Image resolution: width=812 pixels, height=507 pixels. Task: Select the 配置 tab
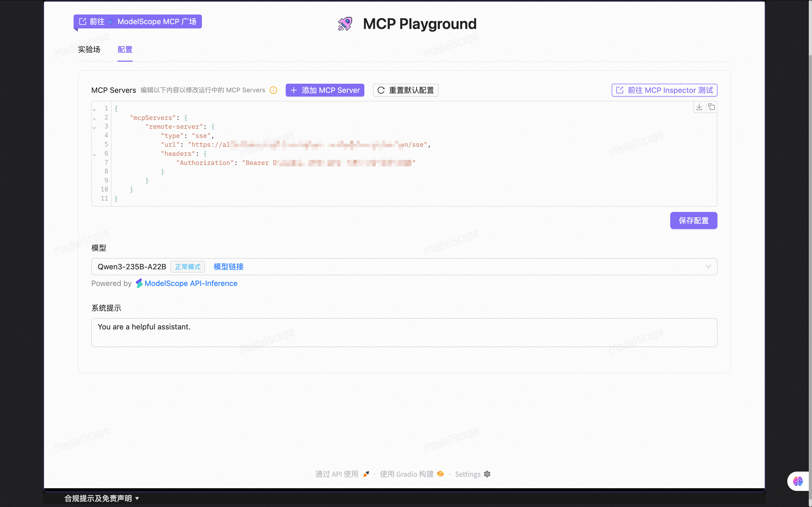[x=125, y=50]
